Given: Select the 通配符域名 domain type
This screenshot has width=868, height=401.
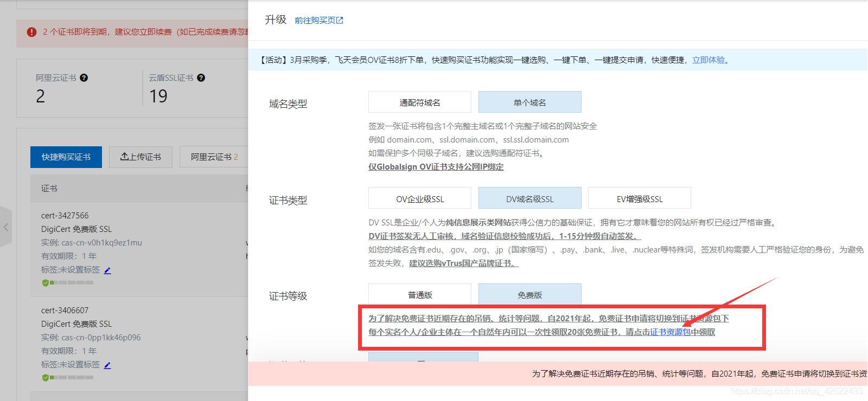Looking at the screenshot, I should pos(419,102).
